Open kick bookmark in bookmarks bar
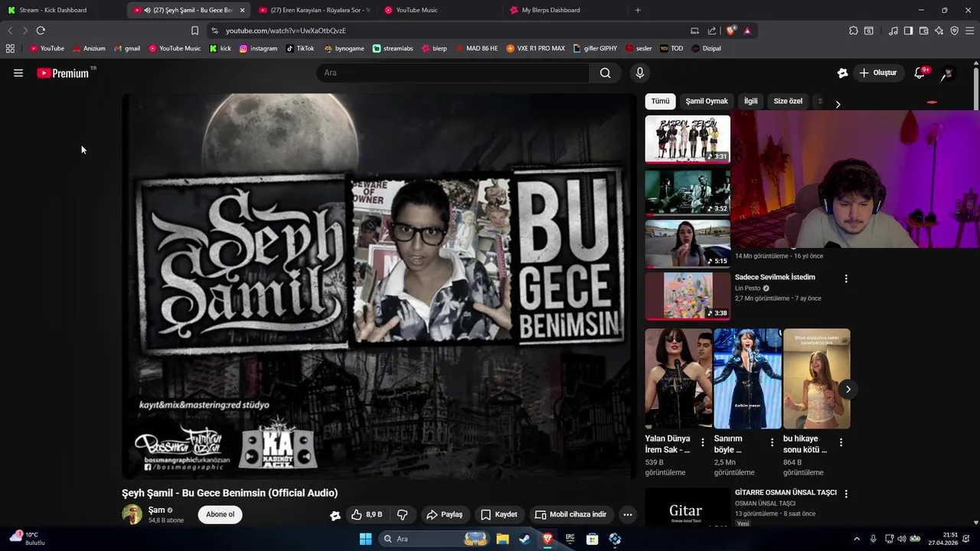Viewport: 980px width, 551px height. point(220,48)
